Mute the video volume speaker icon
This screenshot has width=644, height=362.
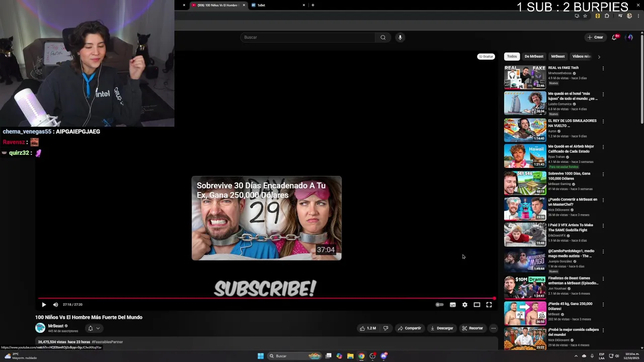[55, 305]
